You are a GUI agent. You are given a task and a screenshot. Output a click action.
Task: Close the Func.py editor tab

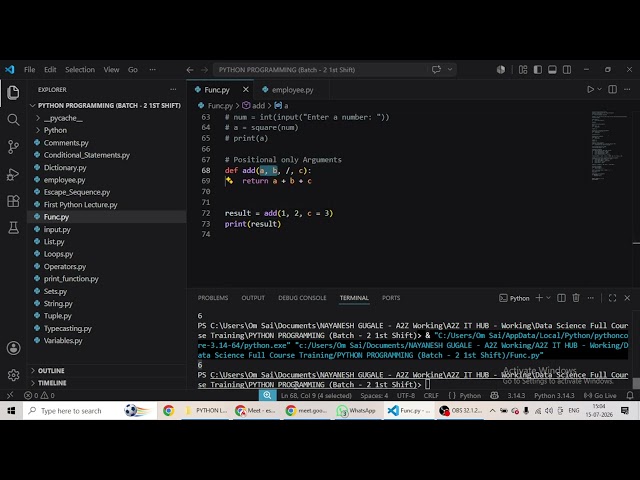246,89
